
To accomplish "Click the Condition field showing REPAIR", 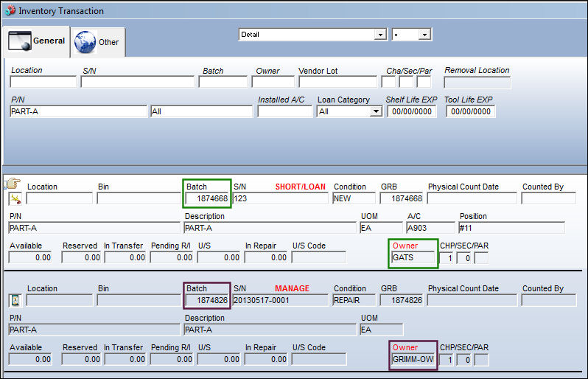I will pyautogui.click(x=354, y=300).
